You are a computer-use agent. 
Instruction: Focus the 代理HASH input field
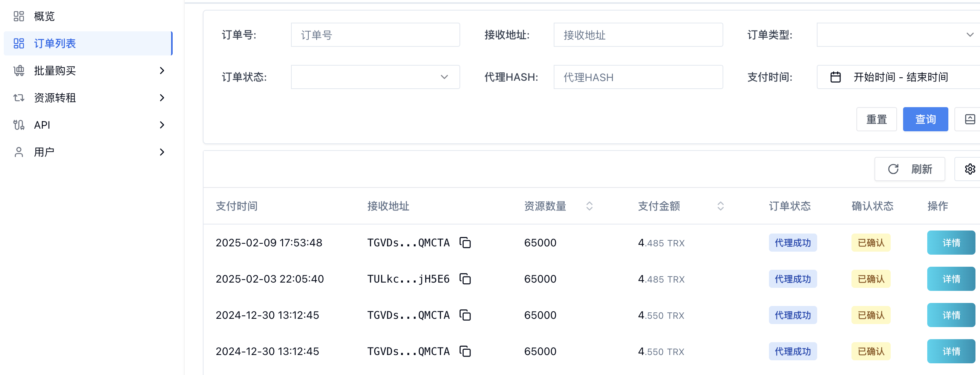pos(638,77)
